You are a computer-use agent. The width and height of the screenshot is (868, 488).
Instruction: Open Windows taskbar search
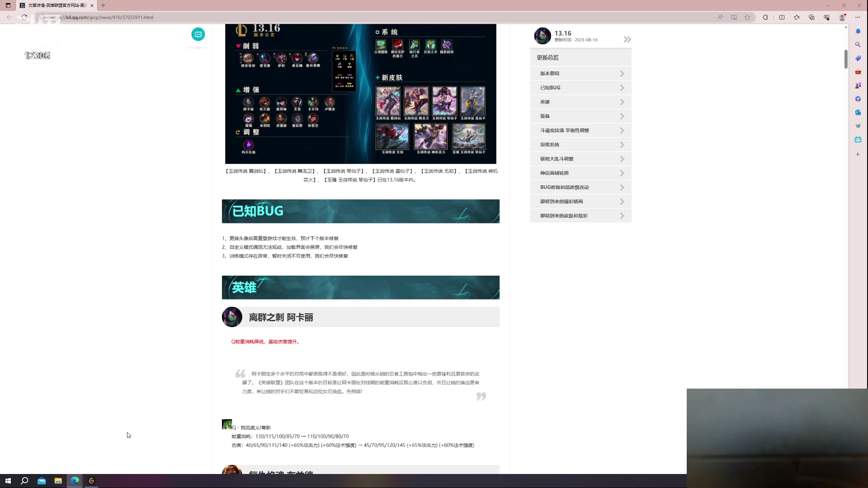24,481
